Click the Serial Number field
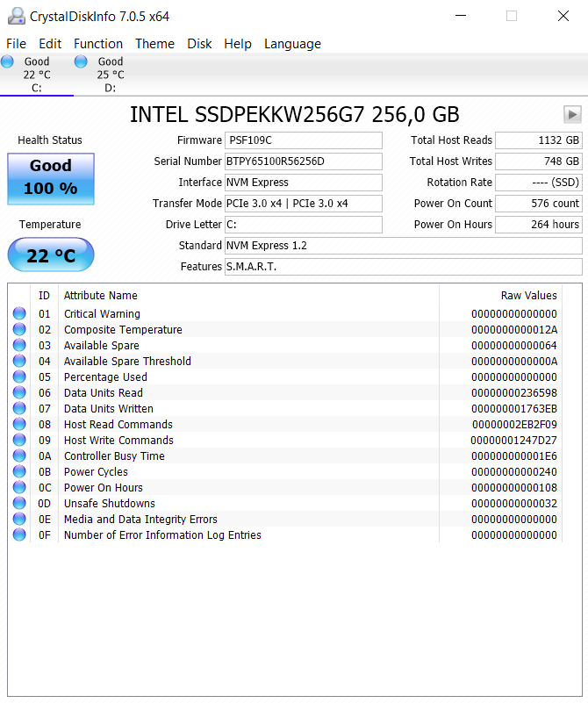The width and height of the screenshot is (588, 703). click(304, 161)
